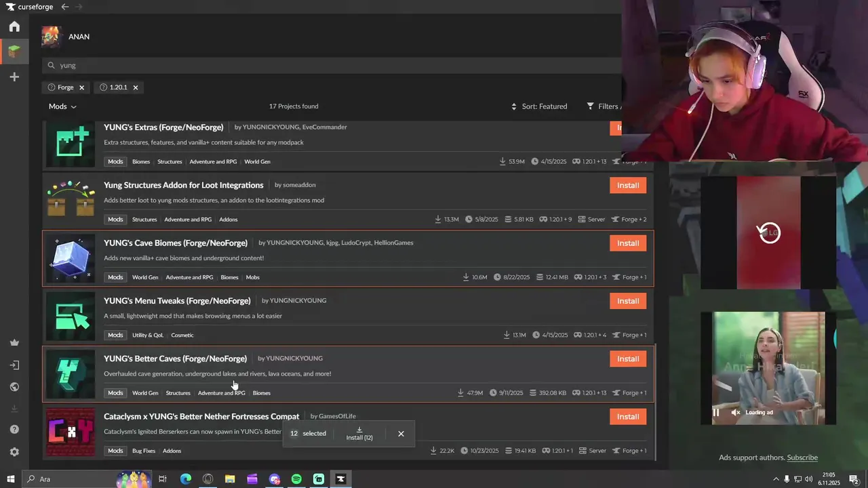The width and height of the screenshot is (868, 488).
Task: Open YUNG's Extras mod thumbnail
Action: point(71,144)
